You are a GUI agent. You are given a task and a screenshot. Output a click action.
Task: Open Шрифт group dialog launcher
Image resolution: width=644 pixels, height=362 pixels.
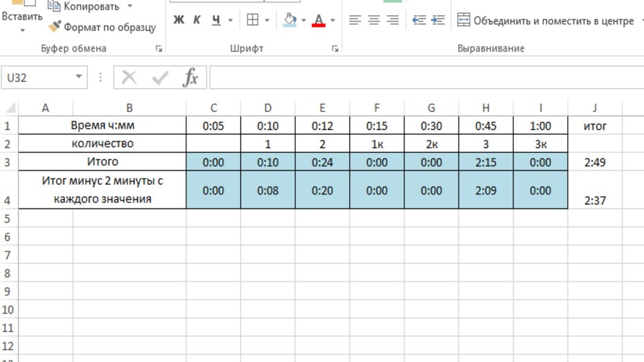[335, 49]
